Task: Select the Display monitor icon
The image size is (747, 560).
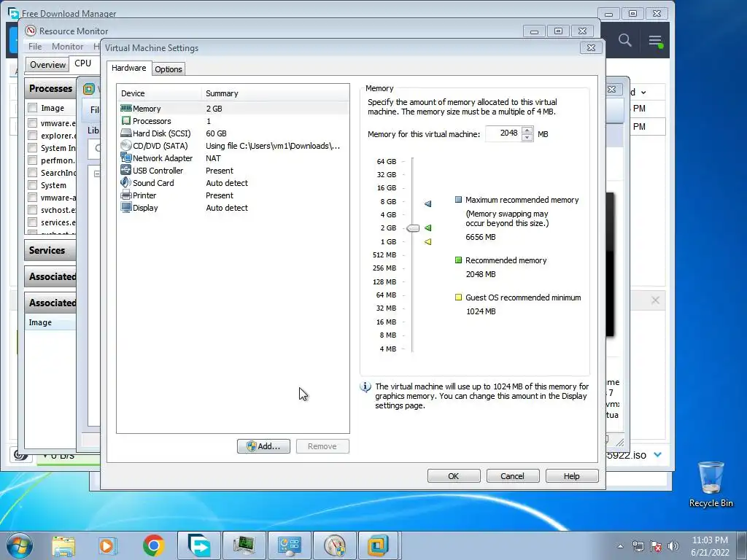Action: tap(125, 207)
